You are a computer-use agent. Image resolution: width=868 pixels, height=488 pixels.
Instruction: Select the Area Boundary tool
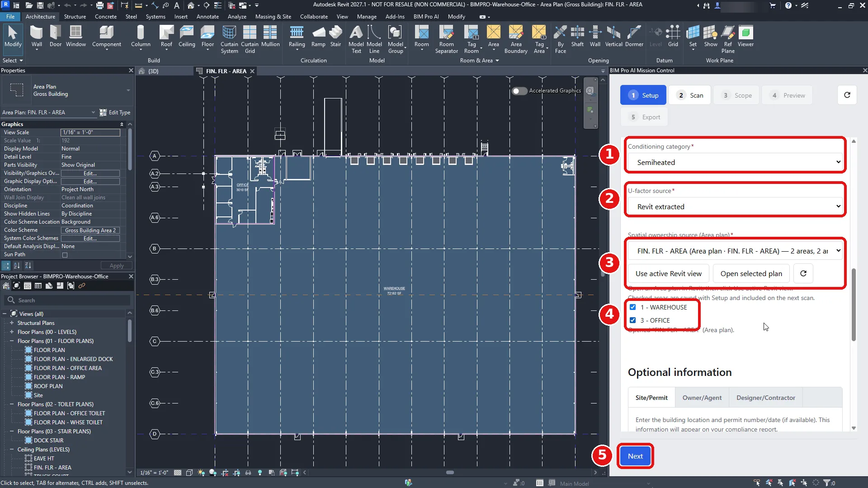pos(516,39)
